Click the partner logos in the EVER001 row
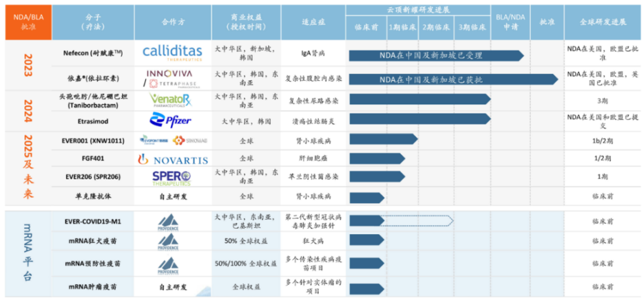Viewport: 644px width, 308px height. [x=172, y=140]
